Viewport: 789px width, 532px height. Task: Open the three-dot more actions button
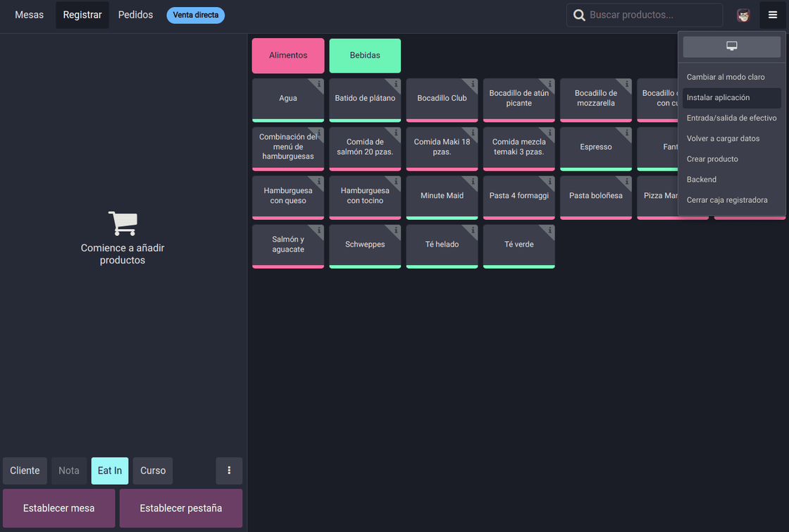(x=229, y=471)
